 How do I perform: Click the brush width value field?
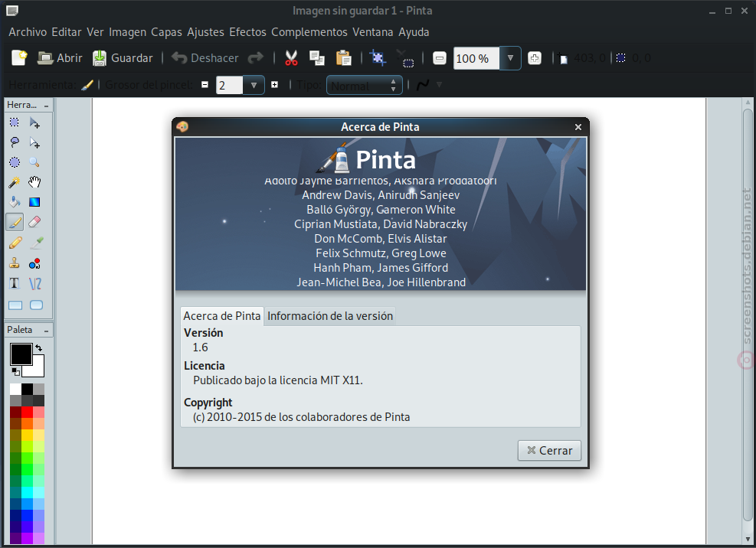230,85
